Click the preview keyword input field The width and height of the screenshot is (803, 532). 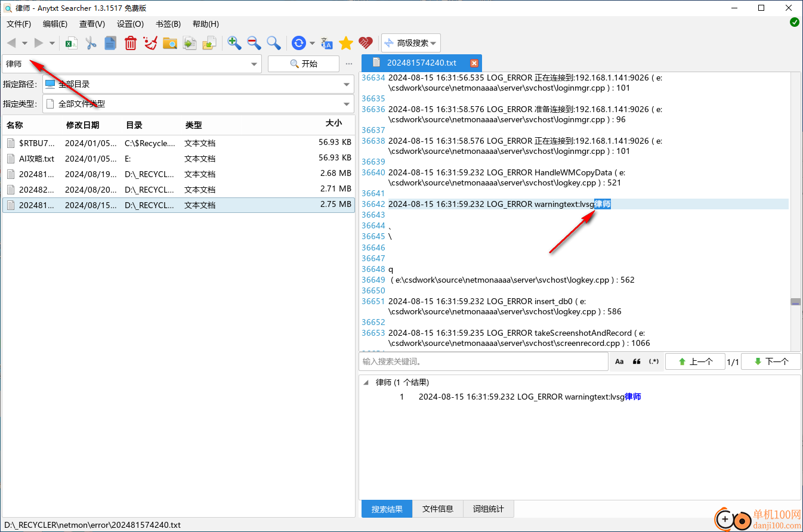click(x=483, y=361)
